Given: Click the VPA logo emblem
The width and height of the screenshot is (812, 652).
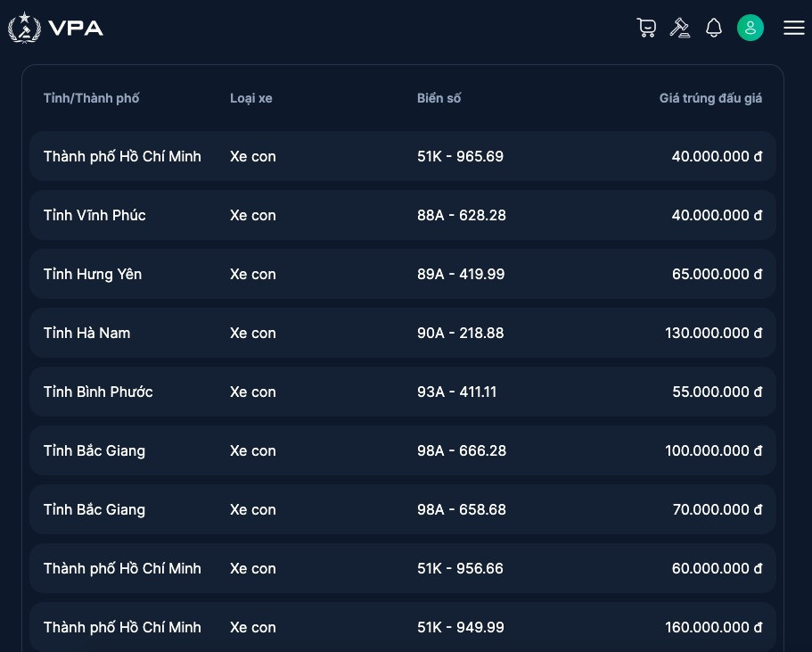Looking at the screenshot, I should [24, 28].
